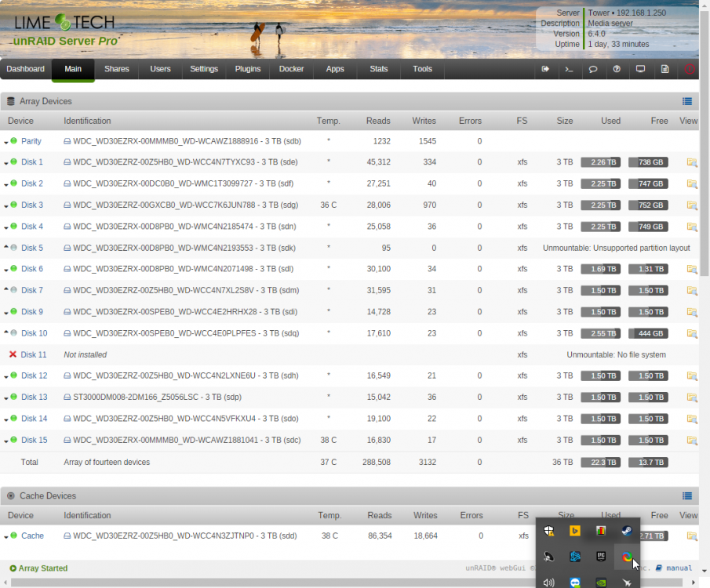Click Disk 10 free bar 444 GB
The image size is (710, 588).
649,334
